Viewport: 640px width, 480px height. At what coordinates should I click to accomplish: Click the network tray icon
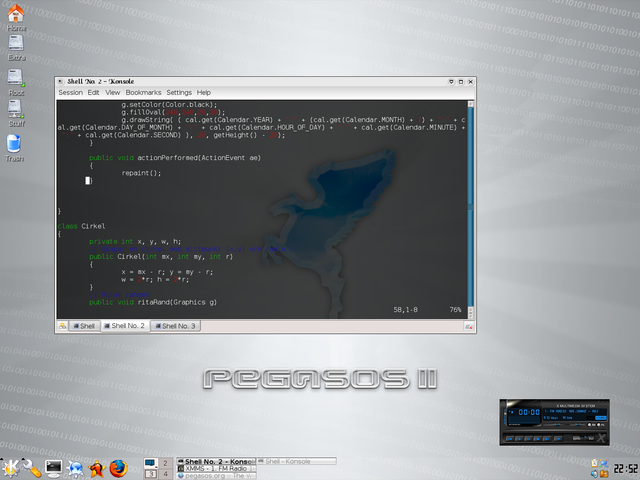pos(604,464)
